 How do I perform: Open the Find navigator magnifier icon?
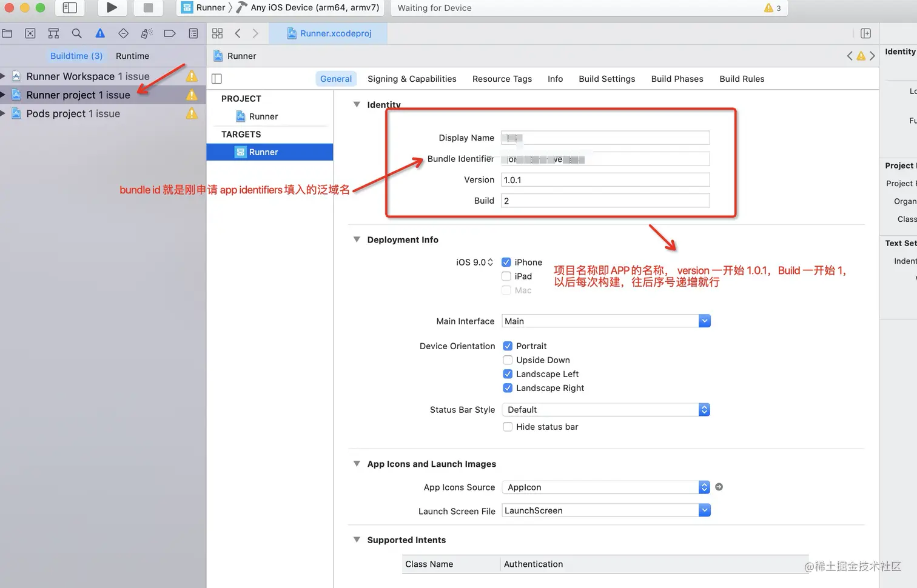pyautogui.click(x=76, y=33)
